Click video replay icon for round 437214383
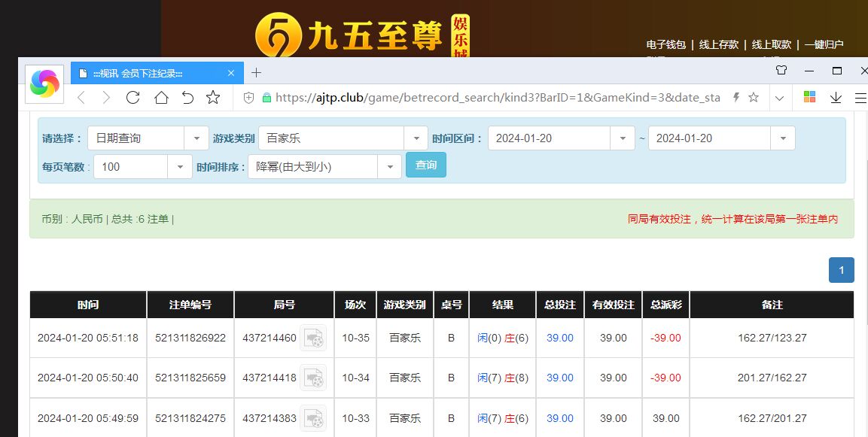The image size is (868, 437). [x=313, y=418]
